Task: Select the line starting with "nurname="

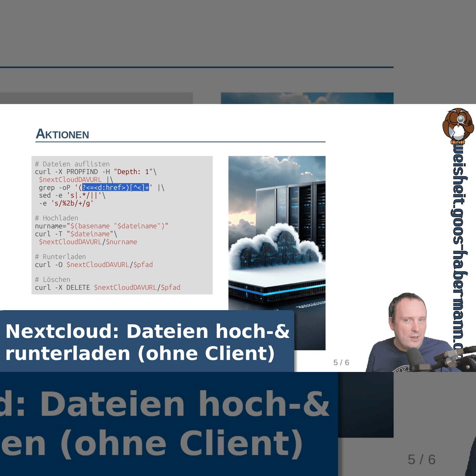Action: pos(102,226)
